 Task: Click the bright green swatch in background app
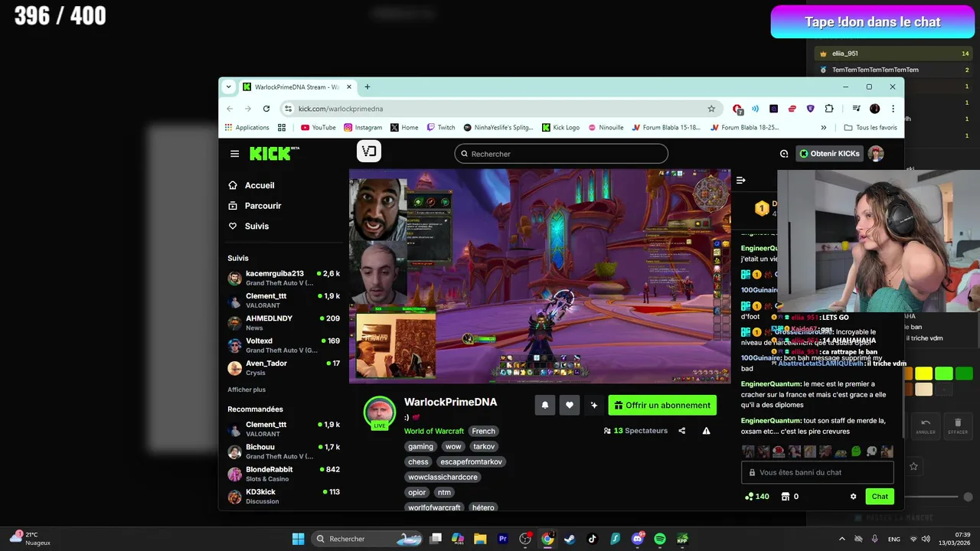944,373
